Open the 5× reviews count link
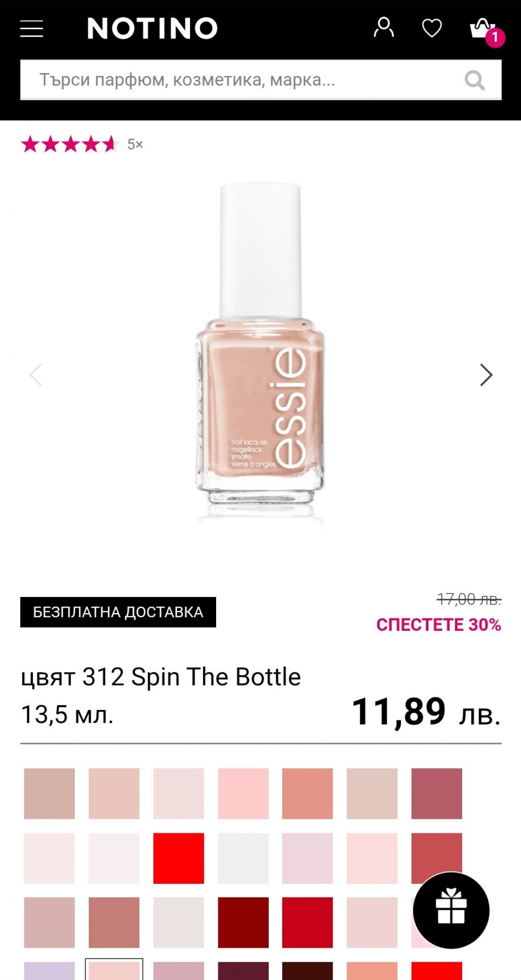Viewport: 521px width, 980px height. point(135,145)
